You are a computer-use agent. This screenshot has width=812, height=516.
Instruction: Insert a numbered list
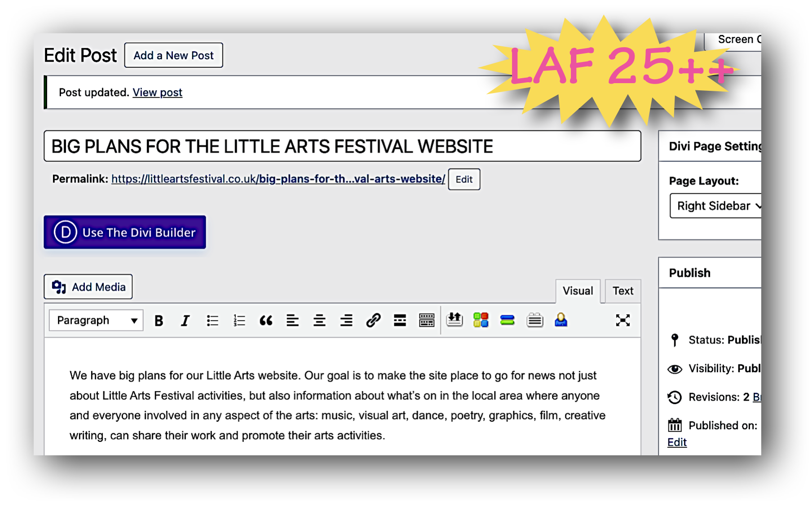tap(239, 320)
